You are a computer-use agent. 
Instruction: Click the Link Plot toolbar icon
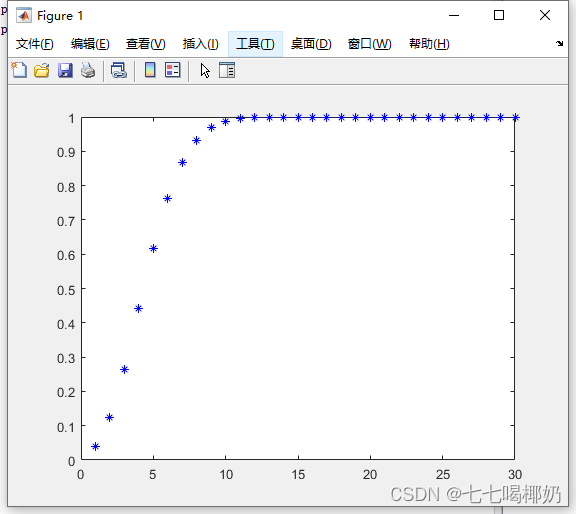(119, 70)
